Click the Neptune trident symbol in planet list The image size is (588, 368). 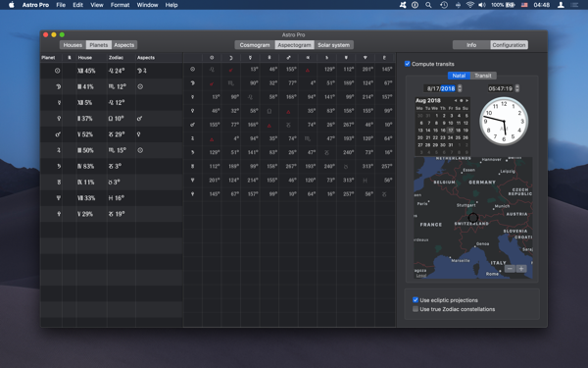click(58, 198)
